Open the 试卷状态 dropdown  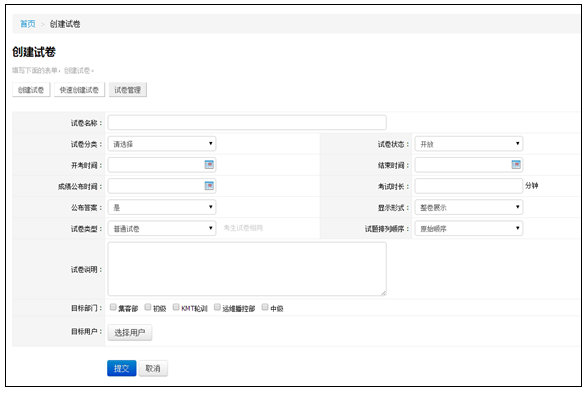469,144
